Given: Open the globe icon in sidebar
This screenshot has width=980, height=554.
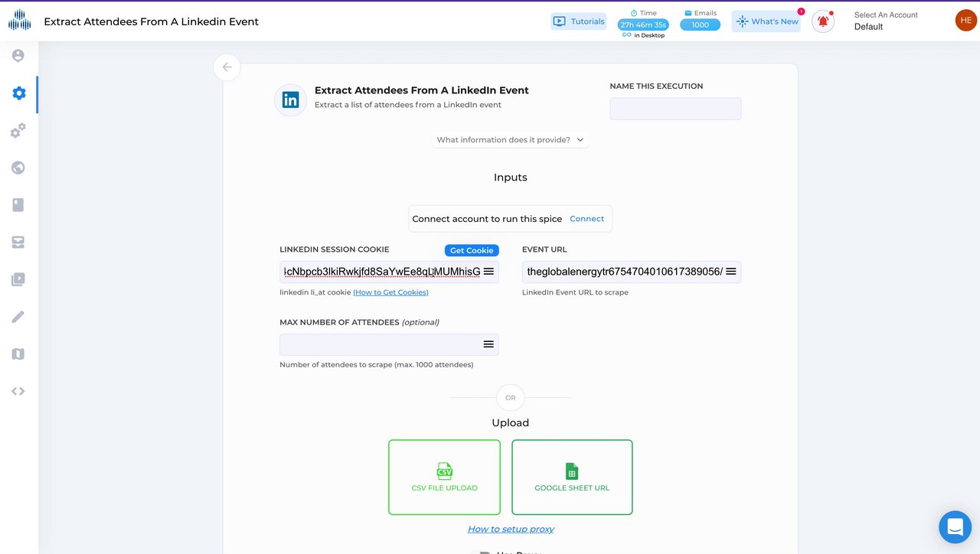Looking at the screenshot, I should (x=18, y=168).
